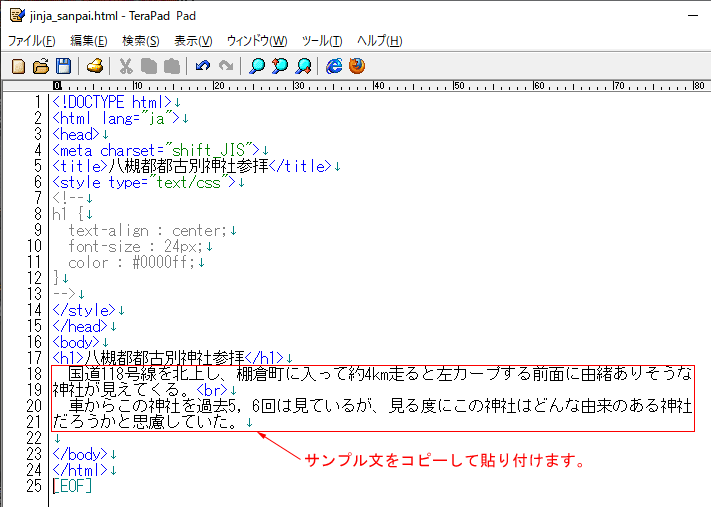Viewport: 711px width, 507px height.
Task: Click the Find next magnifier icon
Action: (x=303, y=66)
